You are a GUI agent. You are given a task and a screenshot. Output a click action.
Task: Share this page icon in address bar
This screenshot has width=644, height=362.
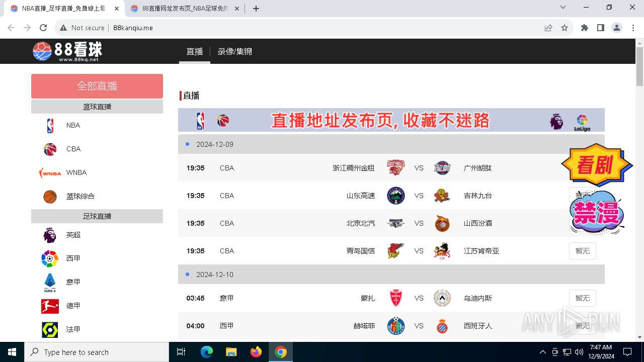pos(548,28)
